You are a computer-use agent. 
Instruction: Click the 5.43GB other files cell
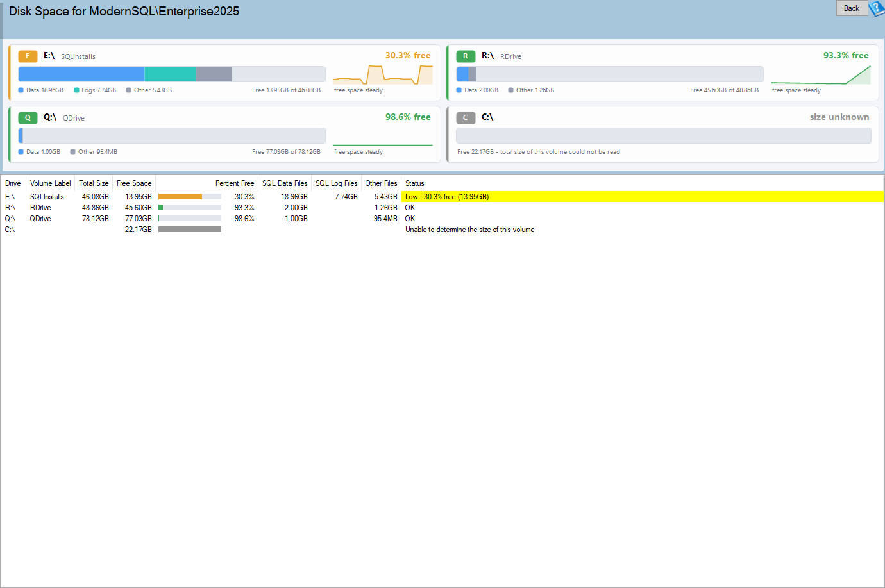386,197
